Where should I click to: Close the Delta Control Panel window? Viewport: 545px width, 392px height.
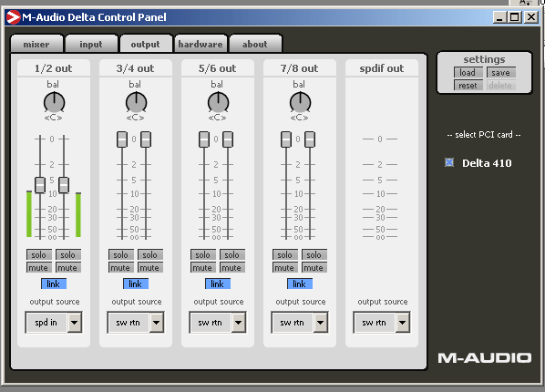(531, 17)
